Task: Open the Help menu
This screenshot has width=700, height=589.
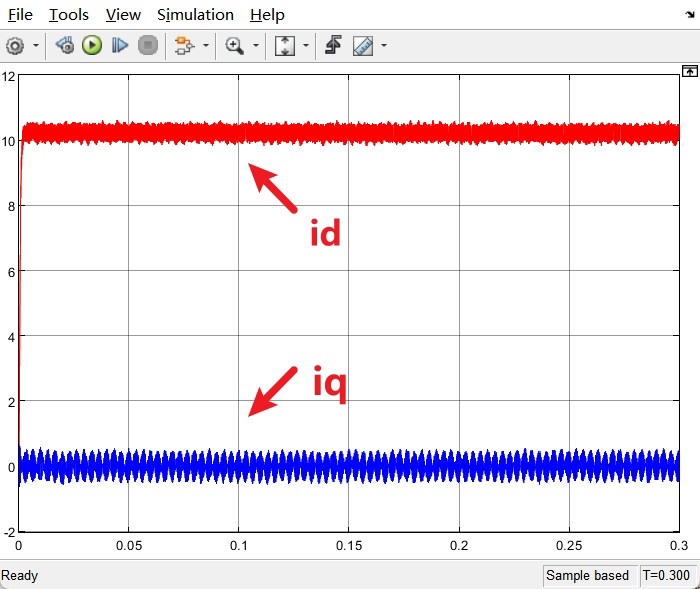Action: coord(267,15)
